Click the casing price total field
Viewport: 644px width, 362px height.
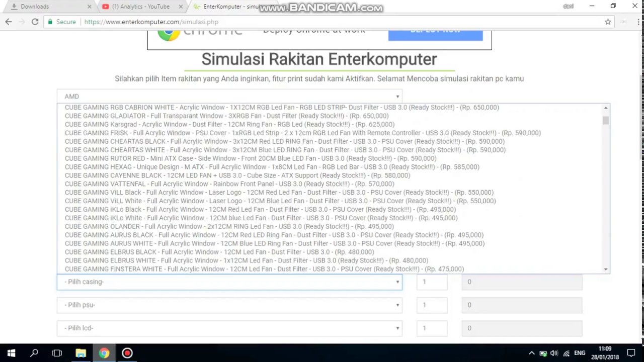pyautogui.click(x=522, y=282)
